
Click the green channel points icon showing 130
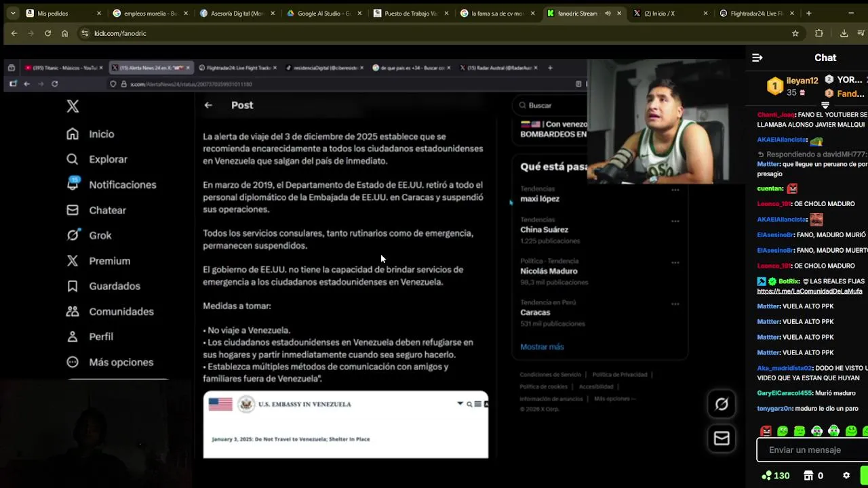[766, 476]
